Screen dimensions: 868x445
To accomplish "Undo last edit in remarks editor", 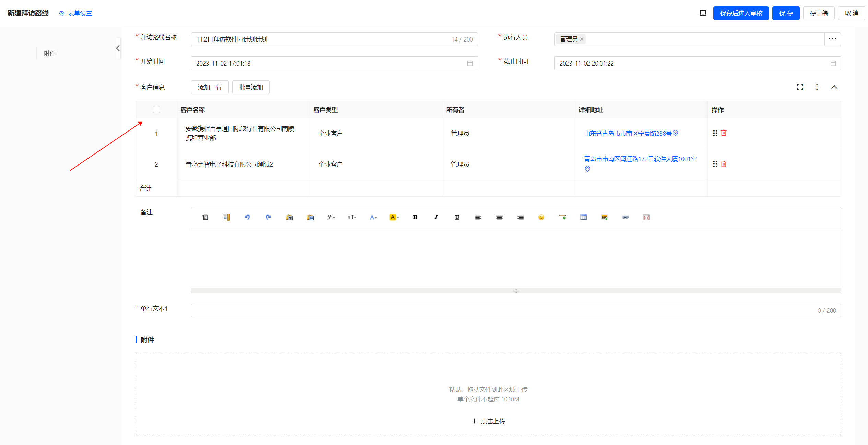I will coord(247,217).
